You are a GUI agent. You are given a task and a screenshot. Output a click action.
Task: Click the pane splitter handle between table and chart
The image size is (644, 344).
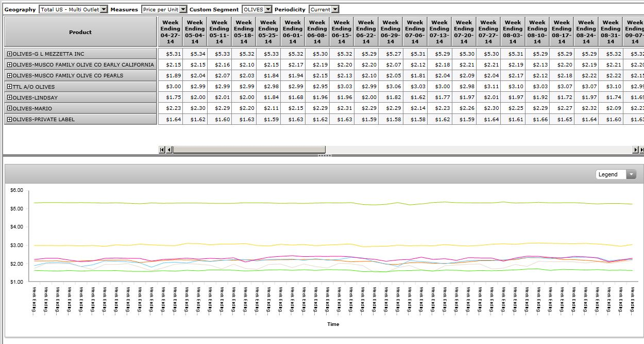324,155
